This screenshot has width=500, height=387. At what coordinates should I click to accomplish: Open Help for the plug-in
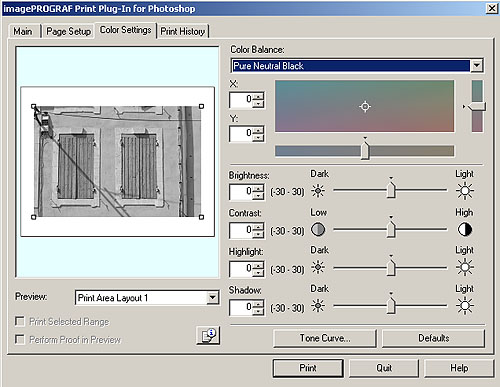(x=459, y=368)
